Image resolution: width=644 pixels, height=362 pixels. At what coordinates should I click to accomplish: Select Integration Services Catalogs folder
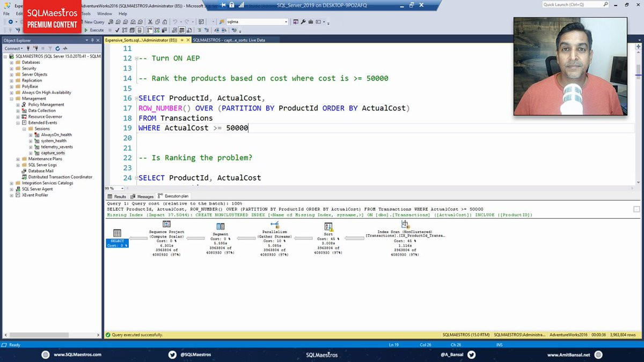point(47,183)
